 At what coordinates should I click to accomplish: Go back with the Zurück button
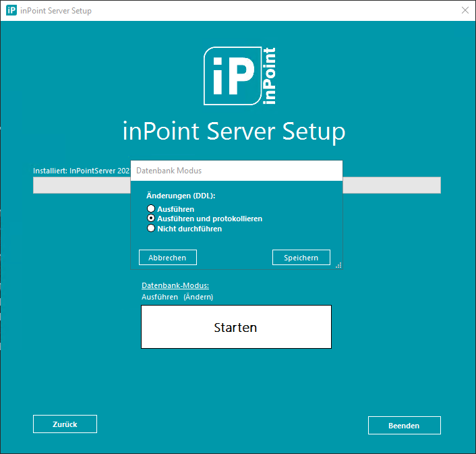pyautogui.click(x=65, y=424)
